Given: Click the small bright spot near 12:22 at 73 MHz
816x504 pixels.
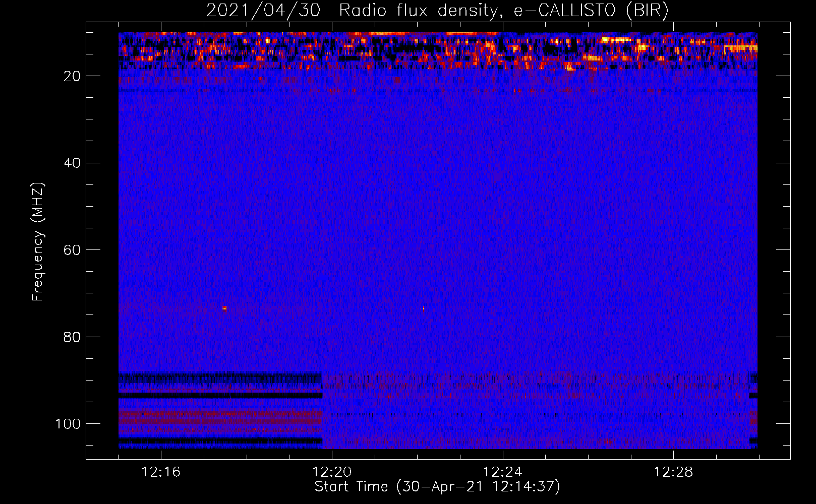Looking at the screenshot, I should [423, 308].
